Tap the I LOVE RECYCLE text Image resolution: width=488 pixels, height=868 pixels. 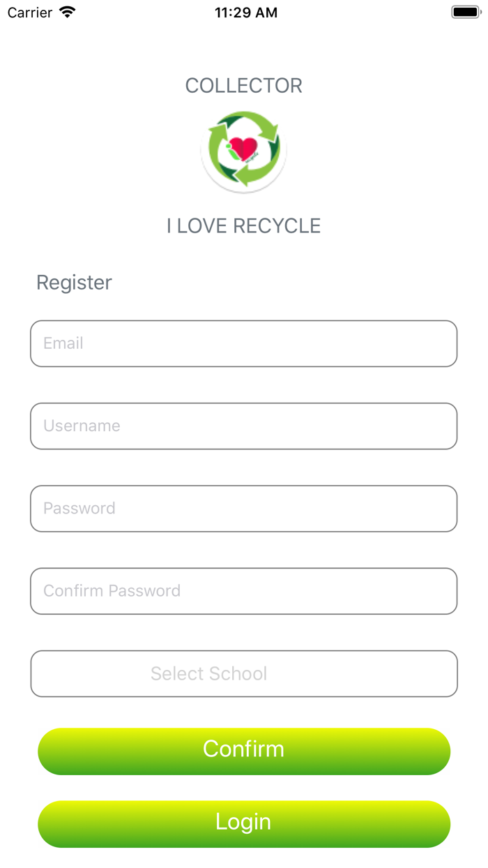[x=243, y=225]
